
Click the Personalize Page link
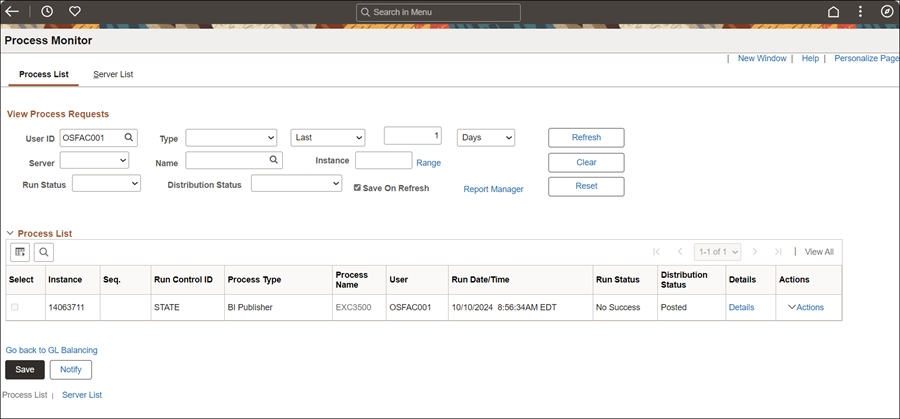pos(867,59)
